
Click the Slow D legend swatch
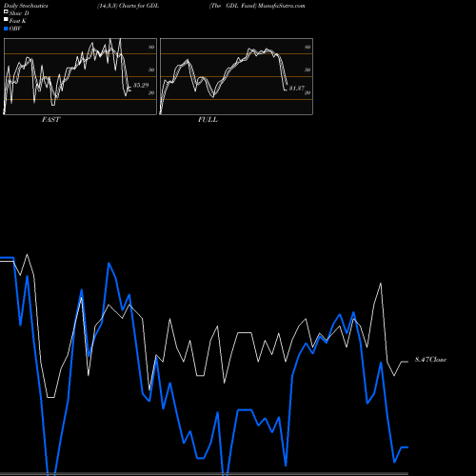pos(6,11)
